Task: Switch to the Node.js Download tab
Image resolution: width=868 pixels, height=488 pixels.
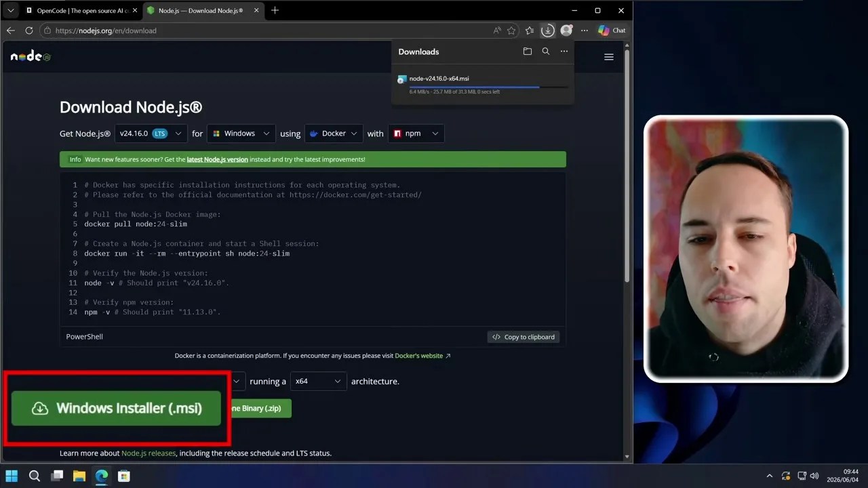Action: click(x=202, y=11)
